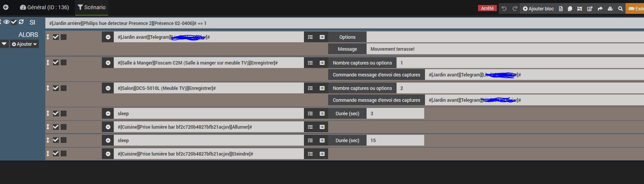
Task: Tick the parallel box on the Allumer action
Action: [x=64, y=127]
